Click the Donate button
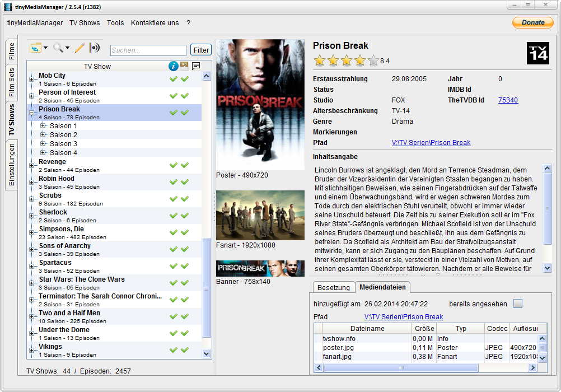561x392 pixels. (x=533, y=22)
